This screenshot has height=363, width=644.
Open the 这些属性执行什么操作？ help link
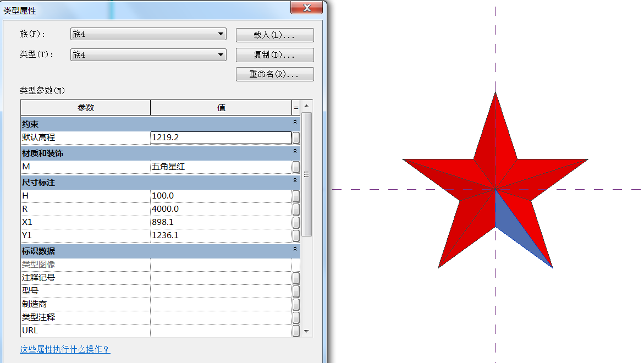(65, 349)
